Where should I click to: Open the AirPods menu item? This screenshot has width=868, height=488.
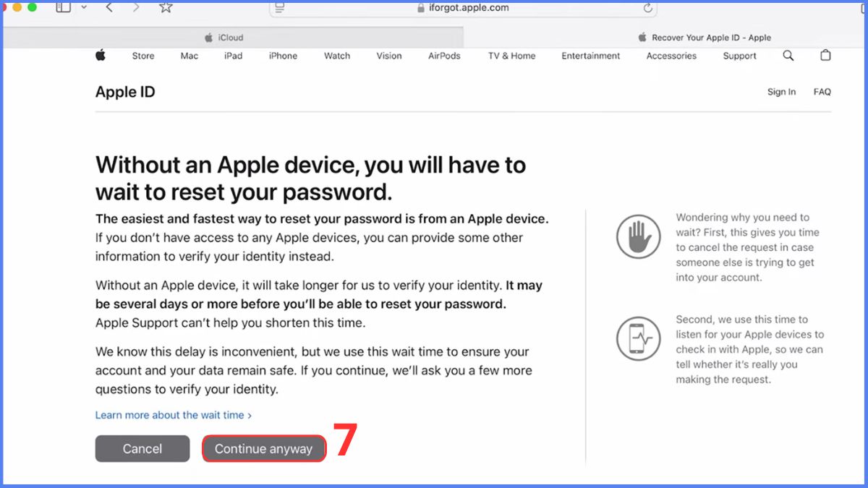point(444,56)
